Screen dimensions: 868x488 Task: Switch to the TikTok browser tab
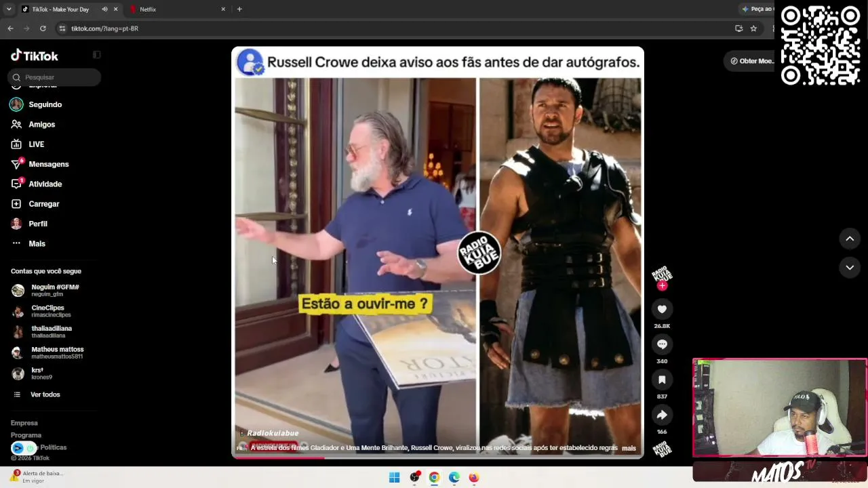61,9
